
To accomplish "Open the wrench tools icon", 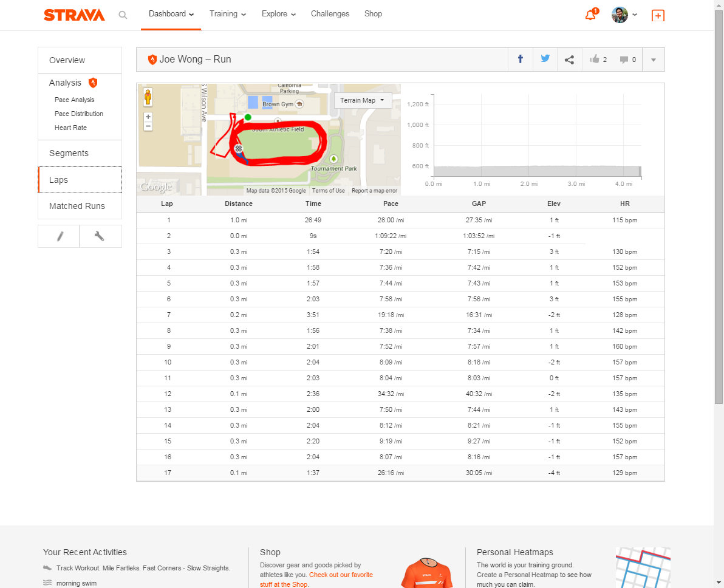I will click(x=100, y=236).
